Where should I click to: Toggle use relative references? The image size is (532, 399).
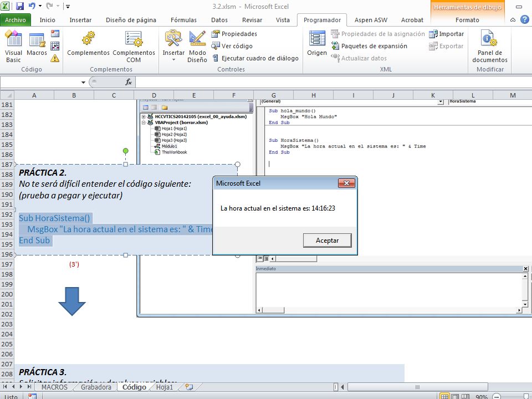click(x=55, y=46)
